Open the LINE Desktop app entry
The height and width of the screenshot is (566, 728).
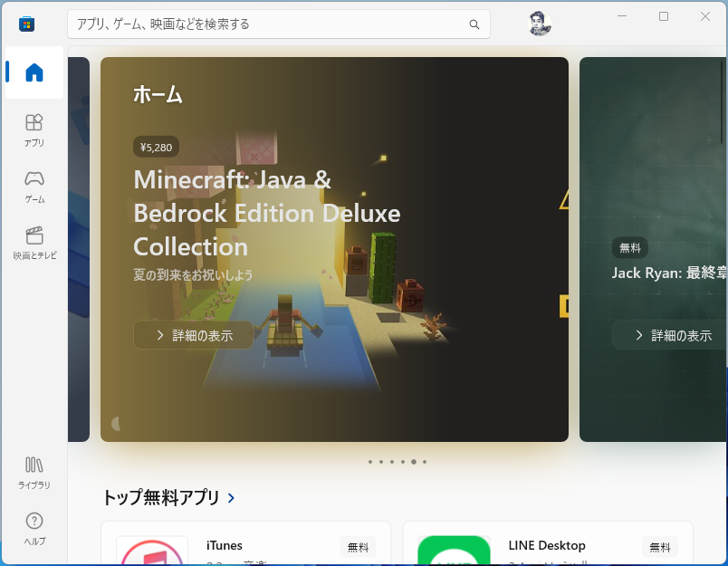coord(548,543)
